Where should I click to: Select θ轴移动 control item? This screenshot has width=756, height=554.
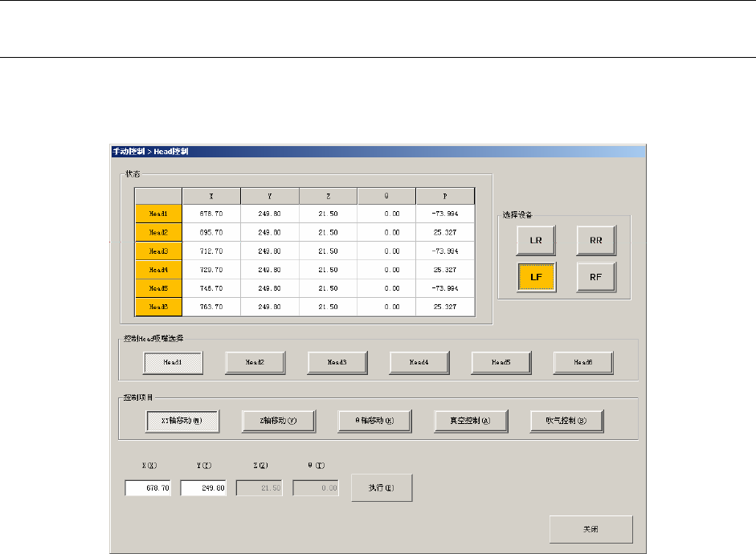coord(375,421)
